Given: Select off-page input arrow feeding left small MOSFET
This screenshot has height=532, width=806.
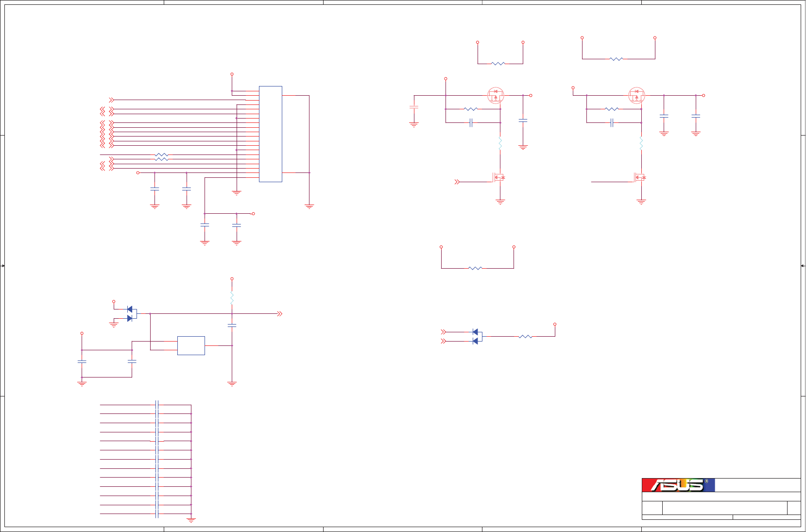Looking at the screenshot, I should pos(457,182).
